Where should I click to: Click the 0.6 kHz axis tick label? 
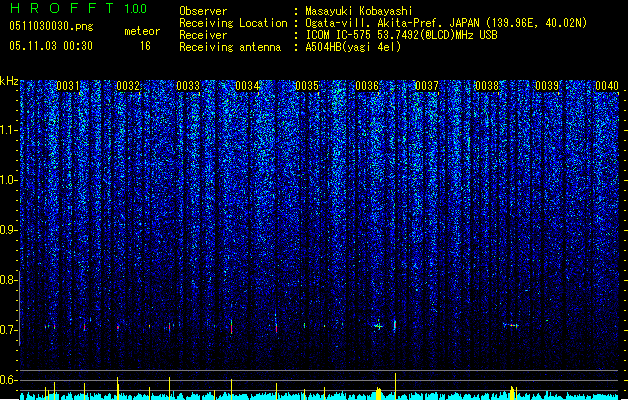(8, 380)
